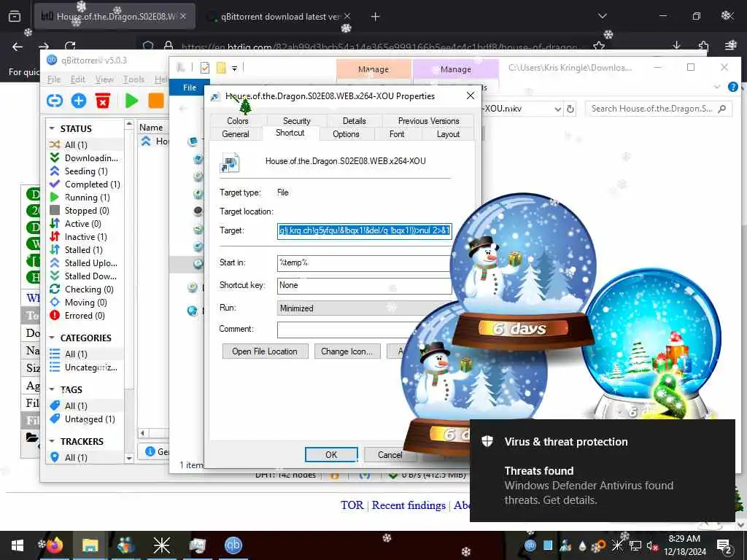Click the qBittorrent add torrent link icon

(x=54, y=101)
